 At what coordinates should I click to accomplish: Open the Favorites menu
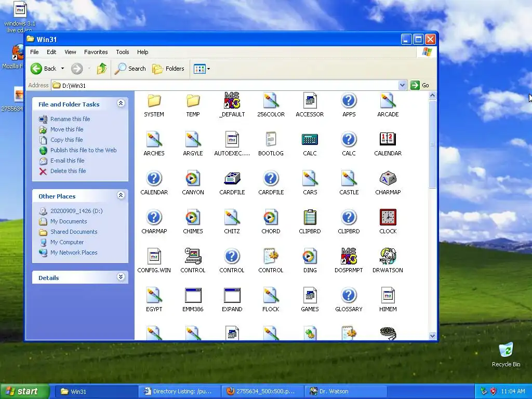click(96, 52)
